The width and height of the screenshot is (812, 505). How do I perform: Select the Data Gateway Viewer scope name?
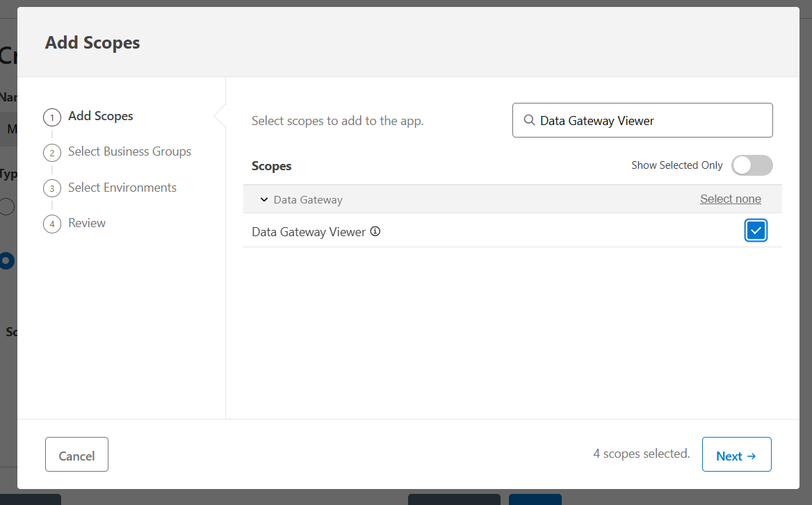click(x=309, y=232)
